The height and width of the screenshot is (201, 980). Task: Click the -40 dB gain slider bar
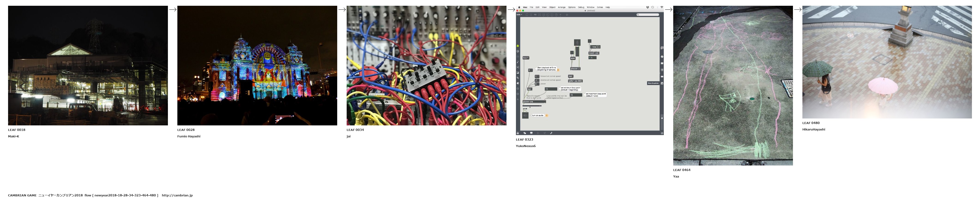532,106
